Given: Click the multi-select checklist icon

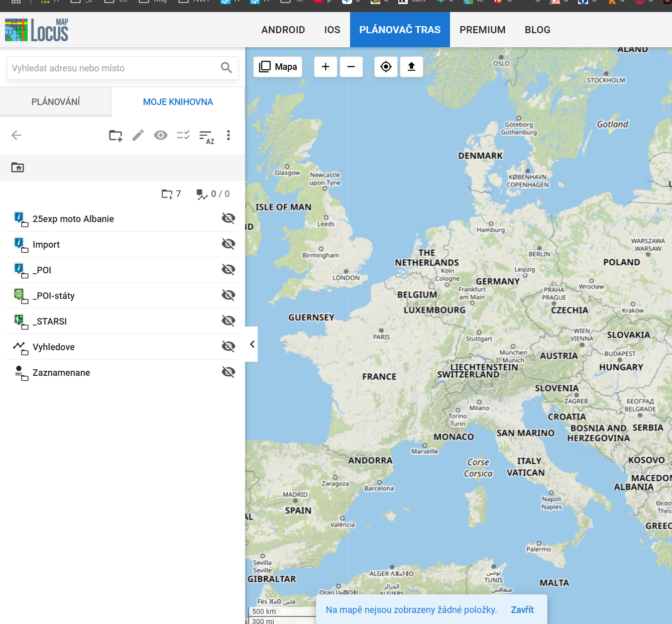Looking at the screenshot, I should [183, 135].
